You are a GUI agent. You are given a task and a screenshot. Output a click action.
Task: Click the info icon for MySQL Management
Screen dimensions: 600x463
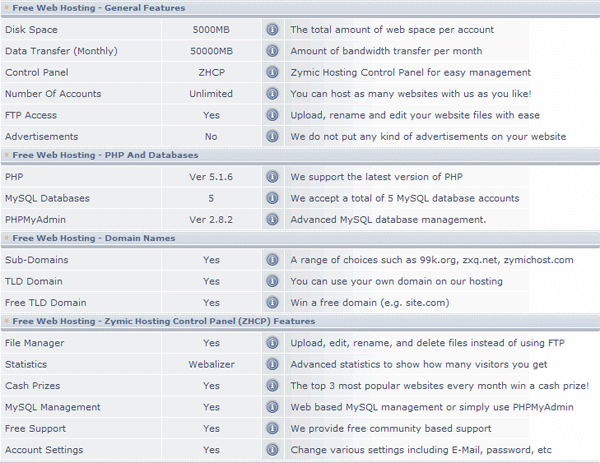pyautogui.click(x=272, y=407)
